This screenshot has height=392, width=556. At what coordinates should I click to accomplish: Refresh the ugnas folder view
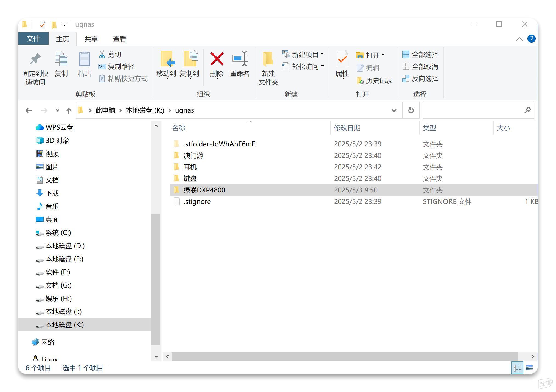click(x=411, y=110)
